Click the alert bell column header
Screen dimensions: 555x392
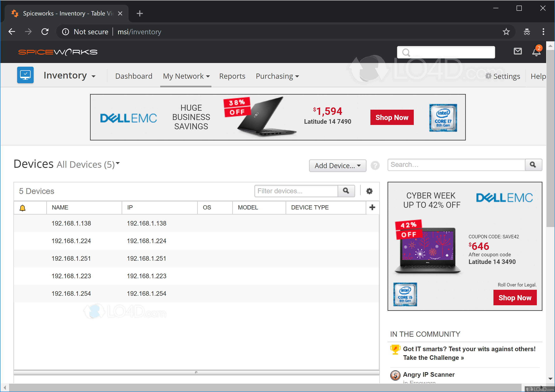click(x=23, y=208)
